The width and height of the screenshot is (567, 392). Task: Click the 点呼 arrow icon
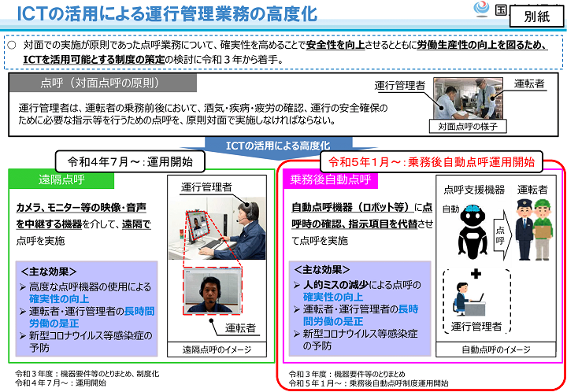[503, 235]
